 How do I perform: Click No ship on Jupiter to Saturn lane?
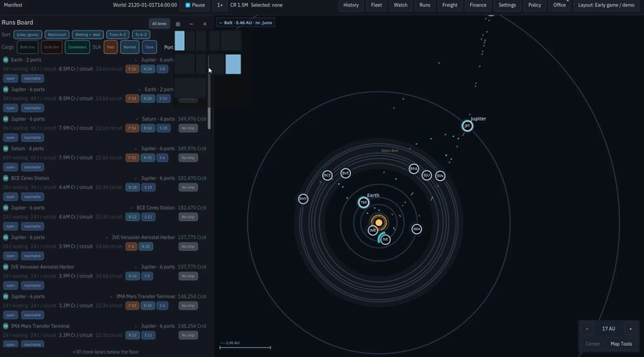click(188, 128)
